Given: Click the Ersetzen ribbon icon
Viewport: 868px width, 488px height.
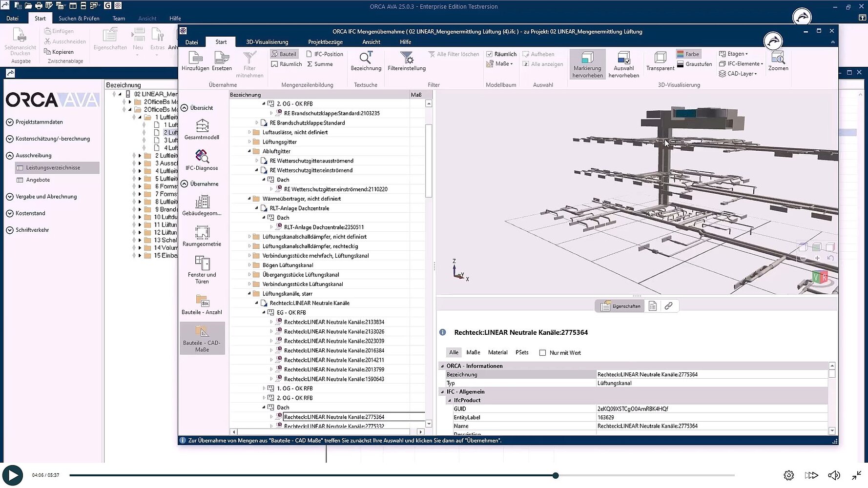Looking at the screenshot, I should tap(222, 61).
